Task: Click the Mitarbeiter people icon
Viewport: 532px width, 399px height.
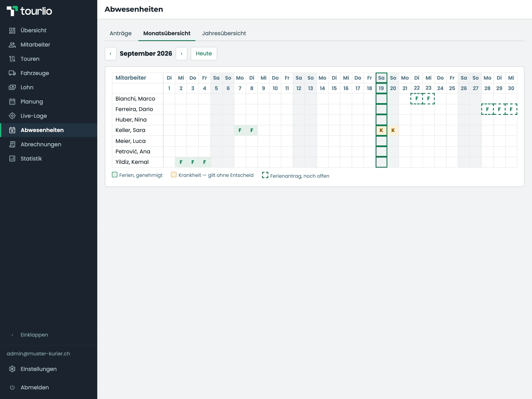Action: click(x=12, y=45)
